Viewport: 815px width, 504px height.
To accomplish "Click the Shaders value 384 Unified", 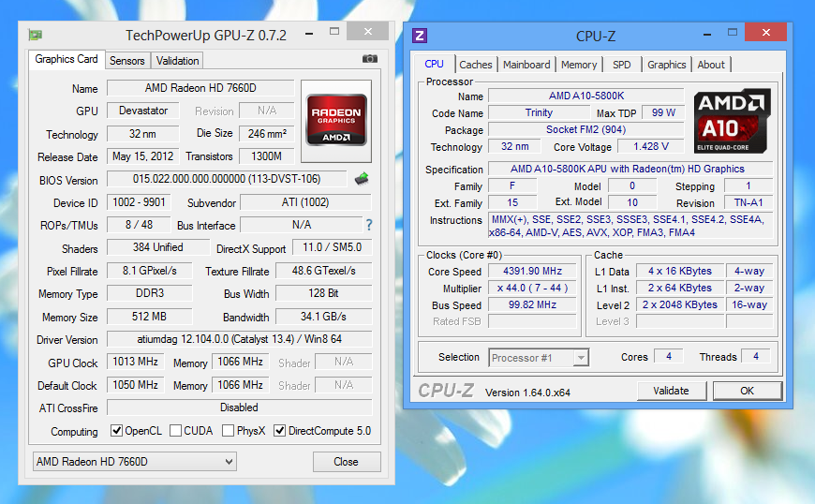I will coord(158,247).
